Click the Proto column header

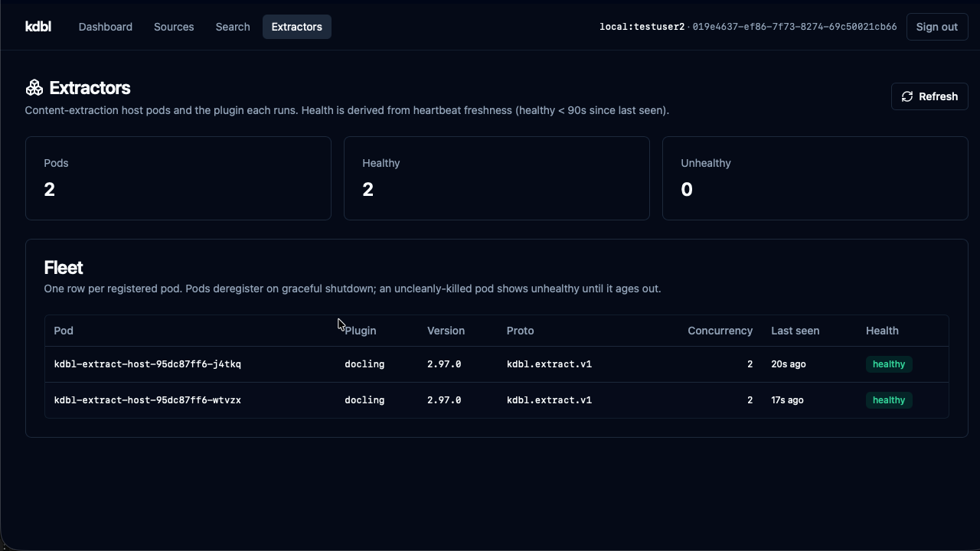[520, 331]
